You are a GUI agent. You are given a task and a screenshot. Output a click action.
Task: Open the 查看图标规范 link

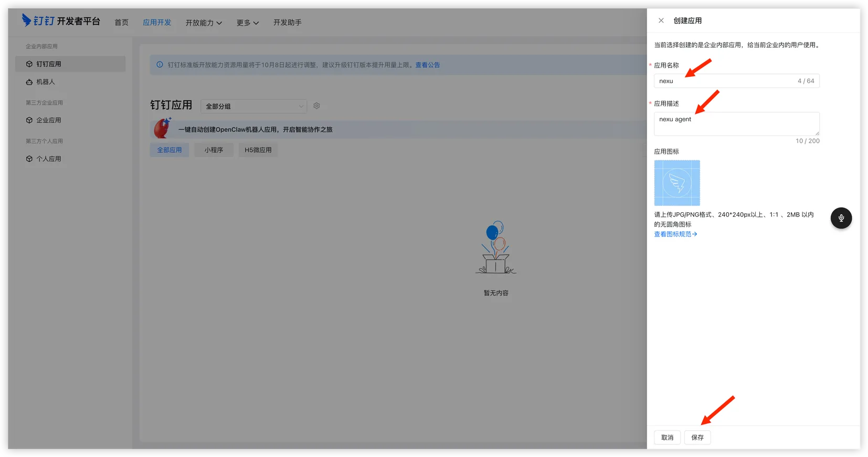tap(675, 234)
